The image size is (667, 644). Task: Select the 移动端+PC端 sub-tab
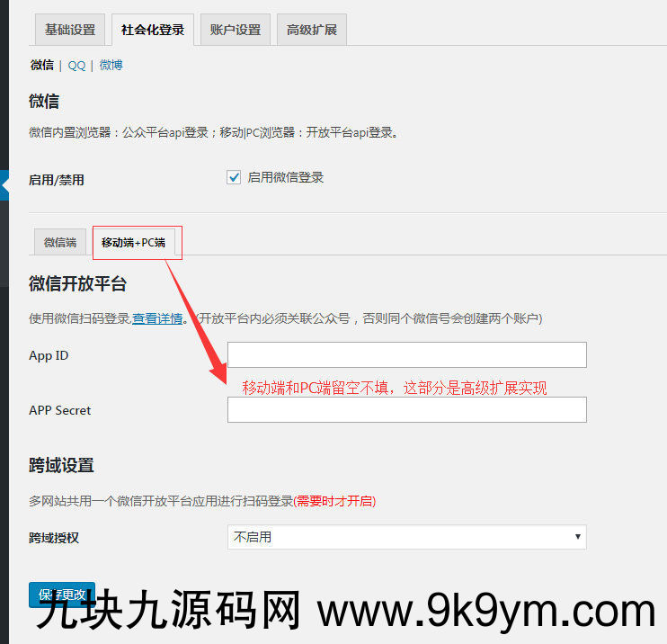point(134,242)
